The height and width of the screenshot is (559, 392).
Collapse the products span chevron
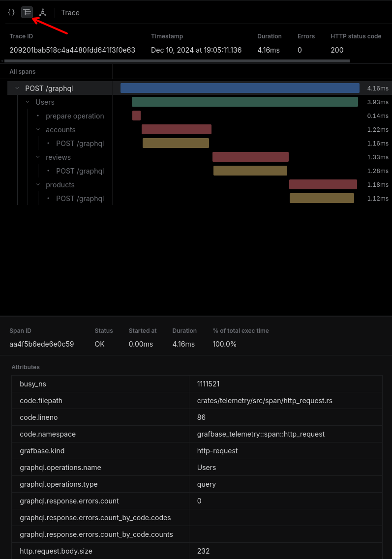pos(38,185)
